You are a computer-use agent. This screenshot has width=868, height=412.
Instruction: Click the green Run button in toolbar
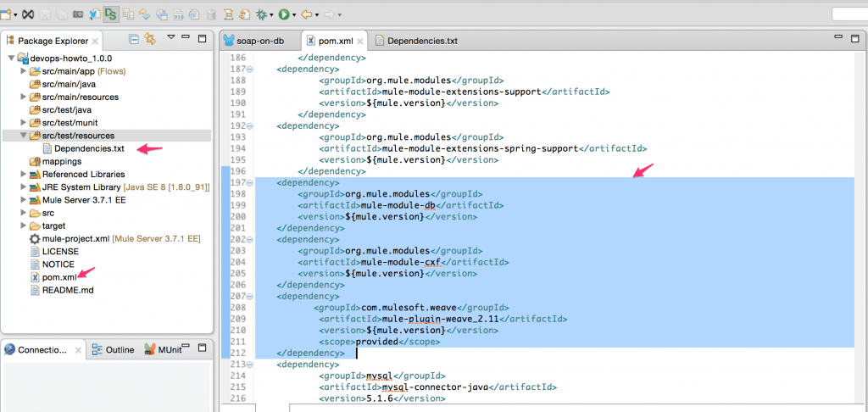283,14
